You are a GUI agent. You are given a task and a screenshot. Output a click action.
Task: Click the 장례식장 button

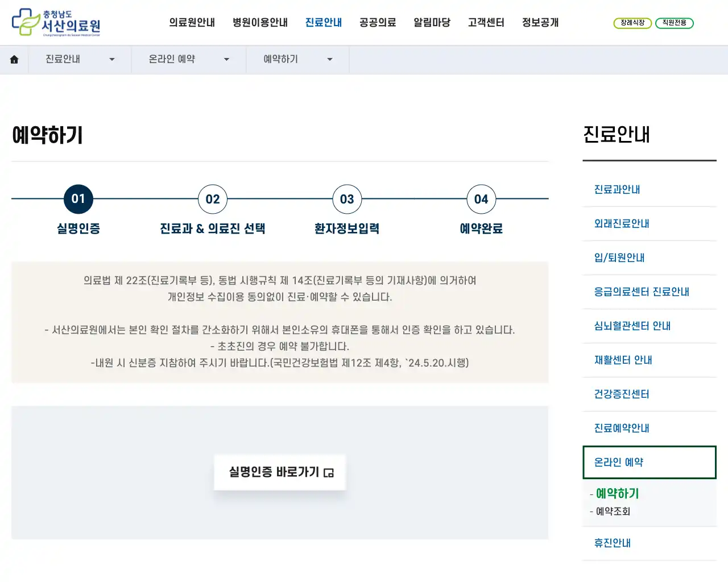pos(632,23)
